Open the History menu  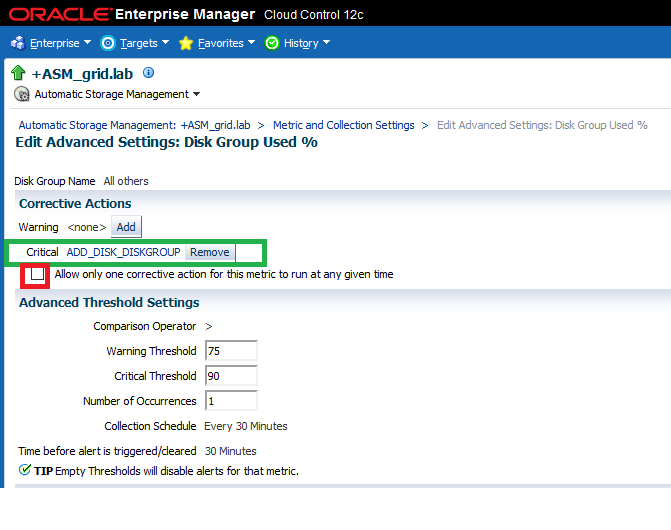click(305, 43)
